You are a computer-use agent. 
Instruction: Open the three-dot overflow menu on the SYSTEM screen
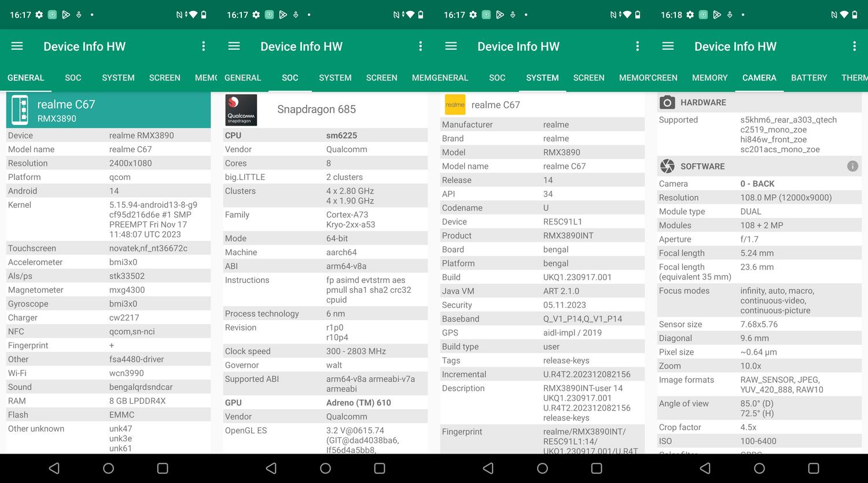(x=637, y=46)
